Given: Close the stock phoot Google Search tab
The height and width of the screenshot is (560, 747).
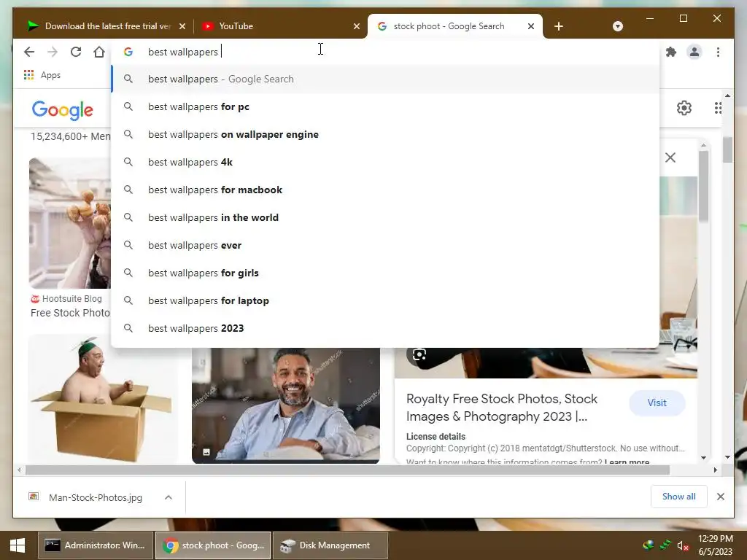Looking at the screenshot, I should click(x=531, y=26).
